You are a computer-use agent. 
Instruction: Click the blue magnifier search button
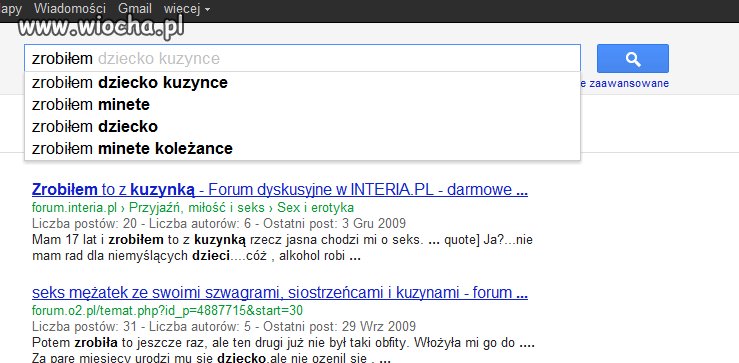tap(632, 58)
